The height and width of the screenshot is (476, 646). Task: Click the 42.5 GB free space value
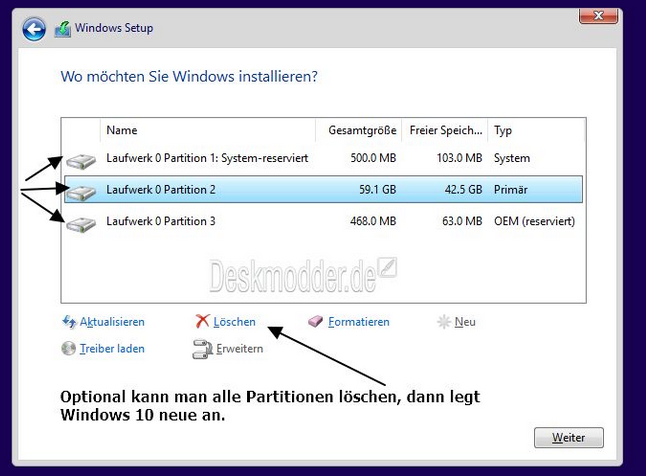[463, 190]
